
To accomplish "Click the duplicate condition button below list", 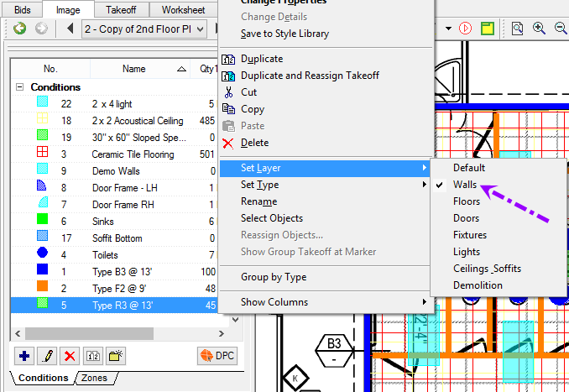I will [93, 356].
